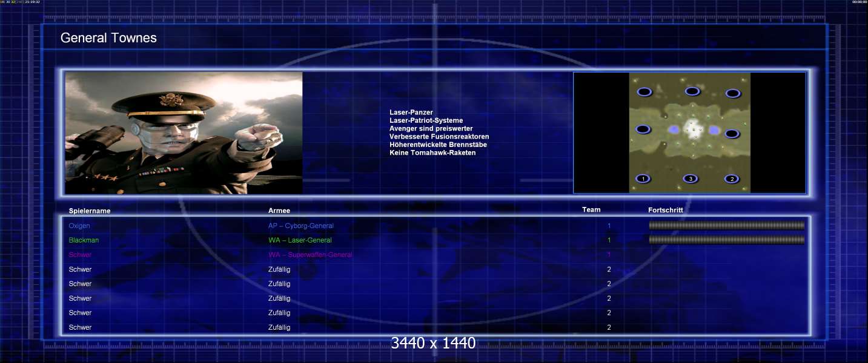Viewport: 868px width, 363px height.
Task: Click the 21:10:32 clock readout
Action: pos(32,2)
